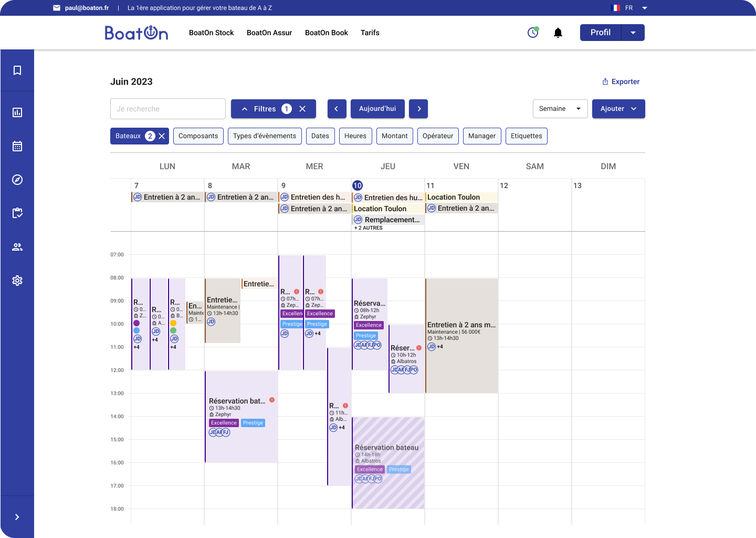
Task: Open the Tarifs menu item
Action: pyautogui.click(x=370, y=33)
